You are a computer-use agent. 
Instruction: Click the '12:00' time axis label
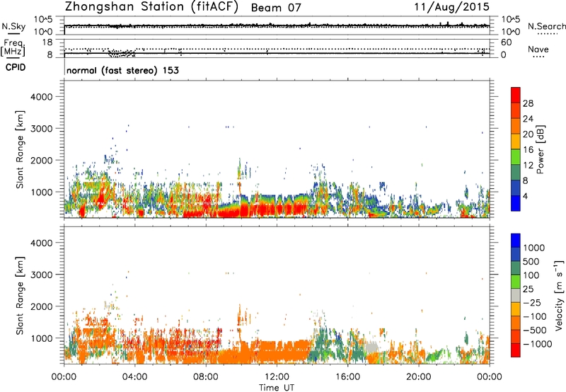(277, 377)
